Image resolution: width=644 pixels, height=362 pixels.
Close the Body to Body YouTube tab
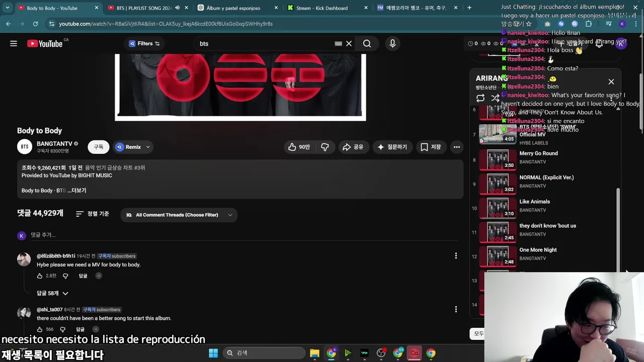pyautogui.click(x=97, y=8)
